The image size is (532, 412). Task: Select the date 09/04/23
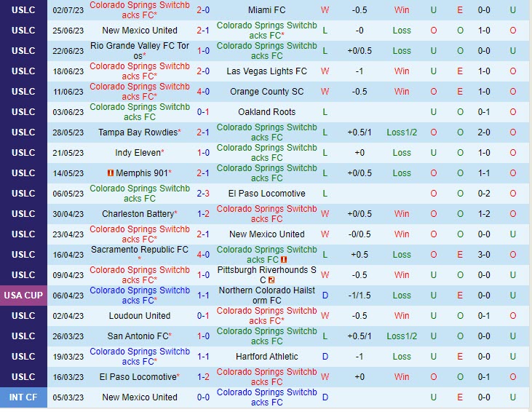[68, 275]
